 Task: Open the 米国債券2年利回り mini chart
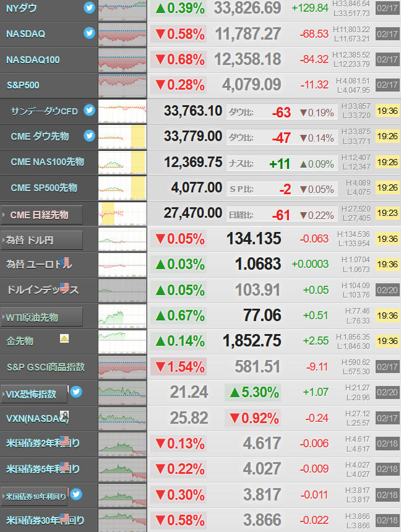(123, 444)
